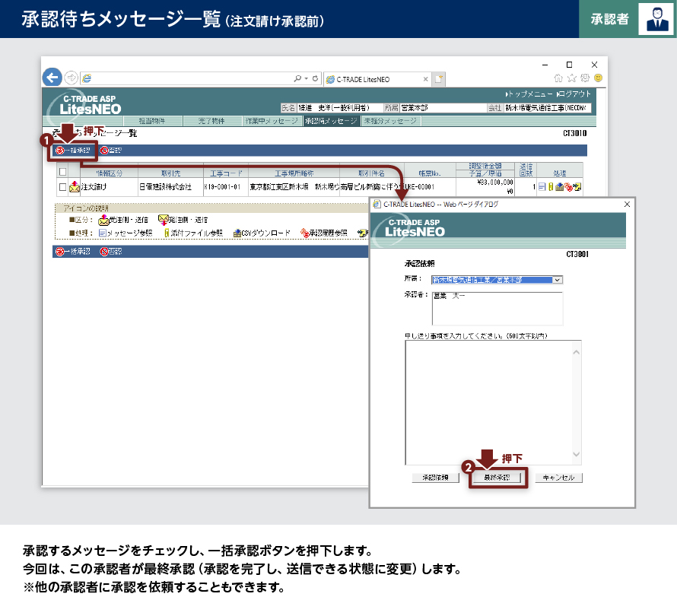677x616 pixels.
Task: Click the キャンセル button in dialog
Action: click(559, 478)
